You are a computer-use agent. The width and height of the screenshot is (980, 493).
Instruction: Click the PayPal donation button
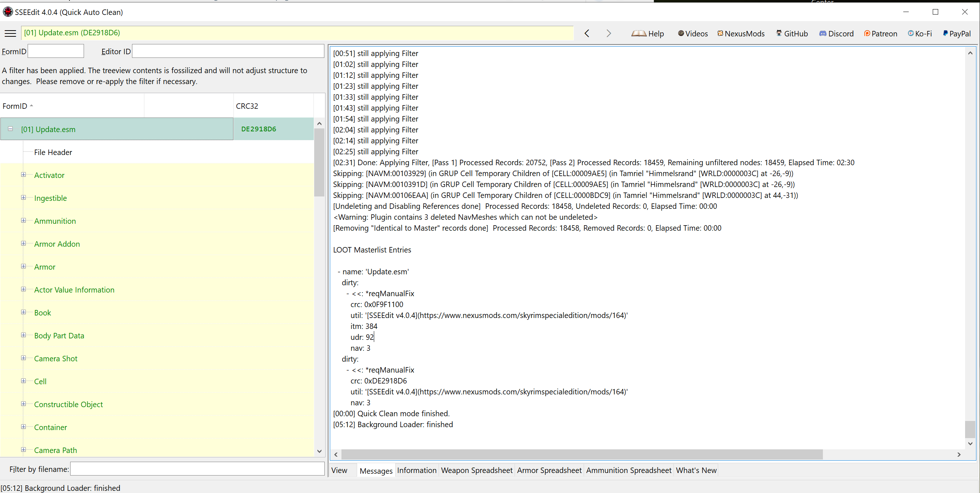coord(956,33)
